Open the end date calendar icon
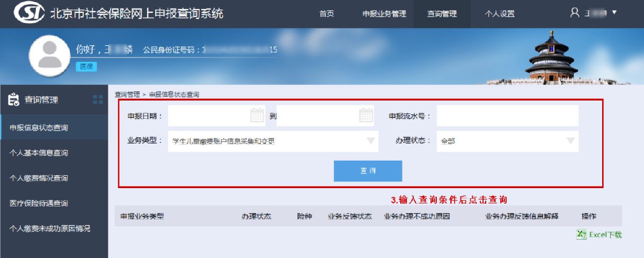The width and height of the screenshot is (644, 258). pos(366,115)
